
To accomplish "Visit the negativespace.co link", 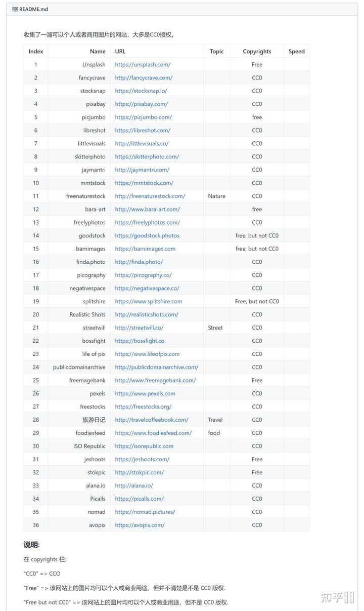I will 147,289.
